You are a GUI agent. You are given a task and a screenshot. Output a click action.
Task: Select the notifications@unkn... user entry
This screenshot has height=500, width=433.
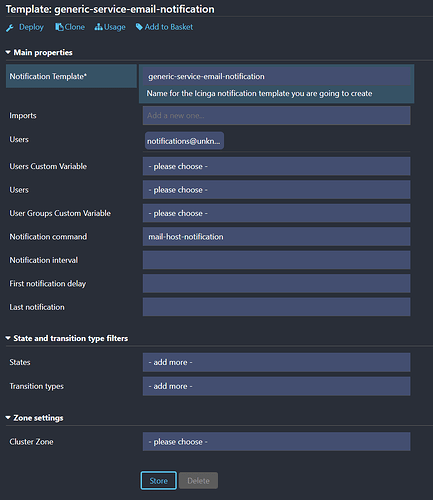coord(184,141)
